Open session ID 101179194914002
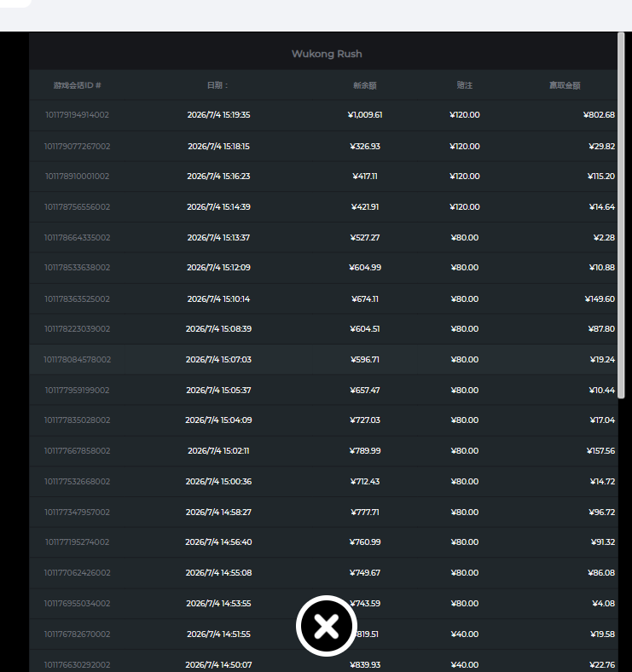This screenshot has width=632, height=672. tap(77, 115)
